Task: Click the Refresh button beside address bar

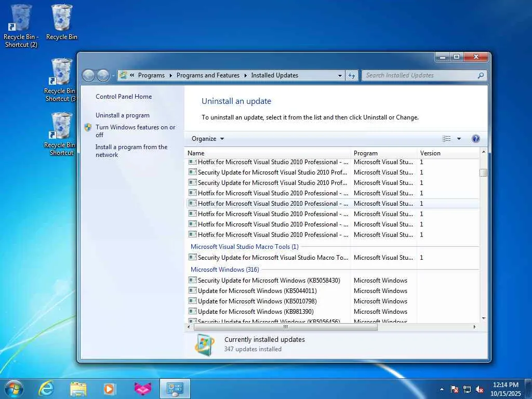Action: (352, 75)
